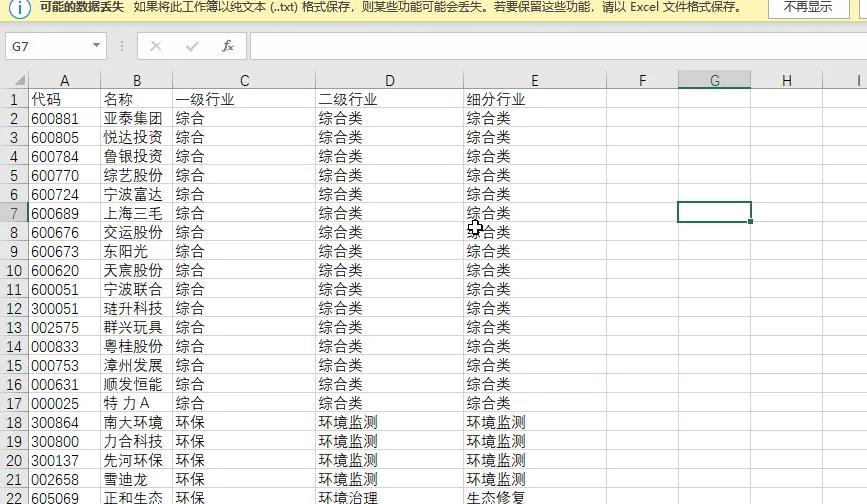Click cell 生态修复 in row 22

pyautogui.click(x=535, y=497)
